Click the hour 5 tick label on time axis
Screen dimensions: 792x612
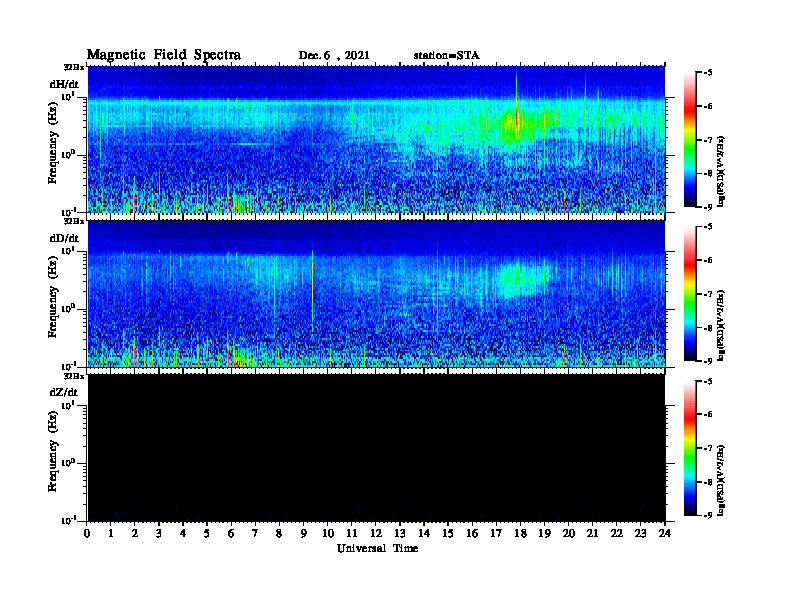[x=207, y=533]
